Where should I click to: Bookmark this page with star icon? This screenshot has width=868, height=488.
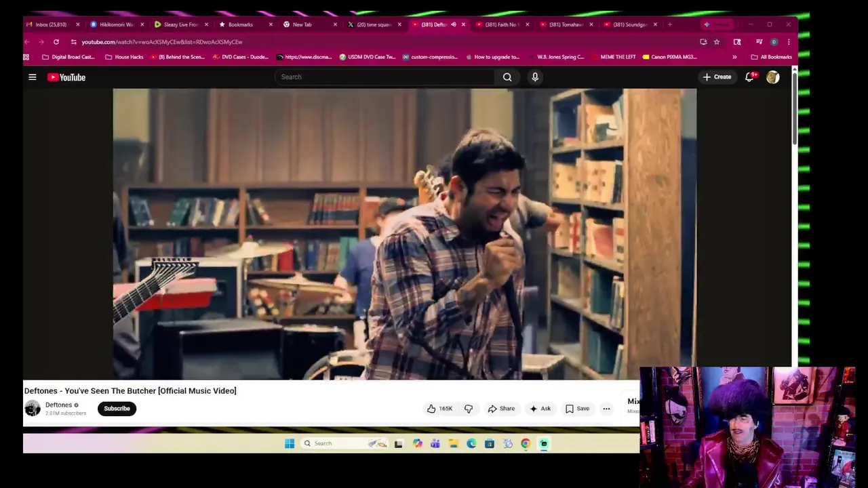click(x=717, y=42)
